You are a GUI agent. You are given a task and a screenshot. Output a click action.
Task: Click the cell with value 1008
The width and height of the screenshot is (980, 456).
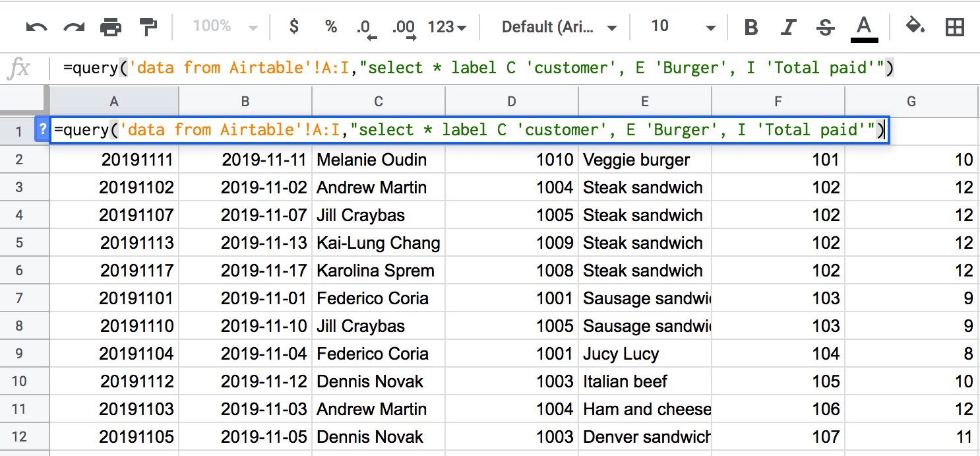click(512, 271)
